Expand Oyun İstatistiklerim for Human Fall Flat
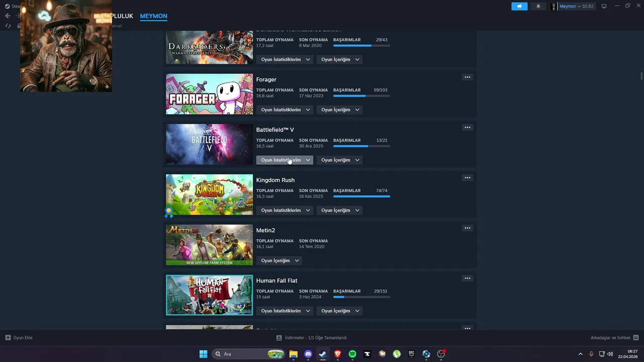Screen dimensions: 644x362 pyautogui.click(x=285, y=311)
